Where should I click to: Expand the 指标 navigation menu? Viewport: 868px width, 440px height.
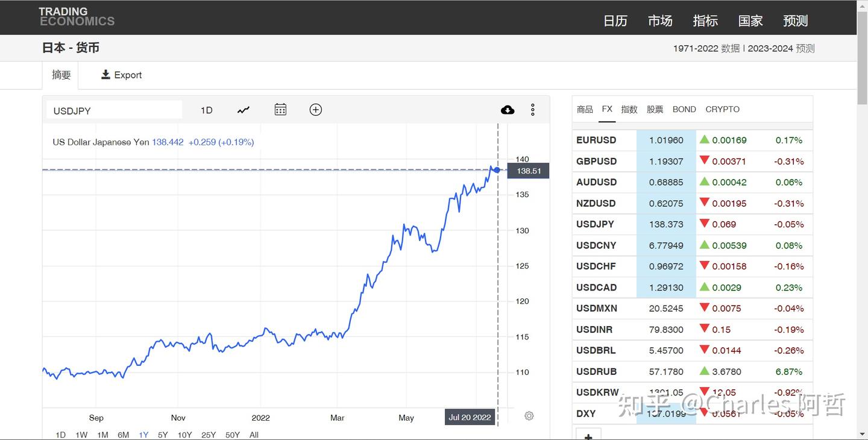(x=705, y=20)
